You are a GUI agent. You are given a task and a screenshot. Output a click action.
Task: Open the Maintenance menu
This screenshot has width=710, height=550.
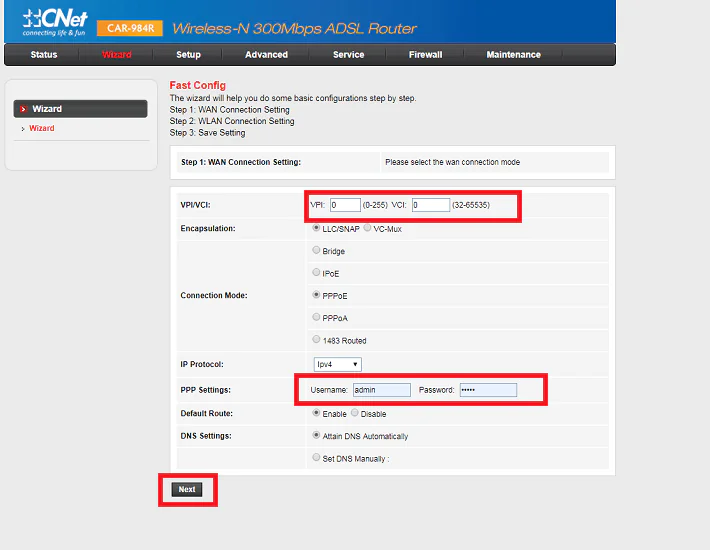tap(513, 55)
